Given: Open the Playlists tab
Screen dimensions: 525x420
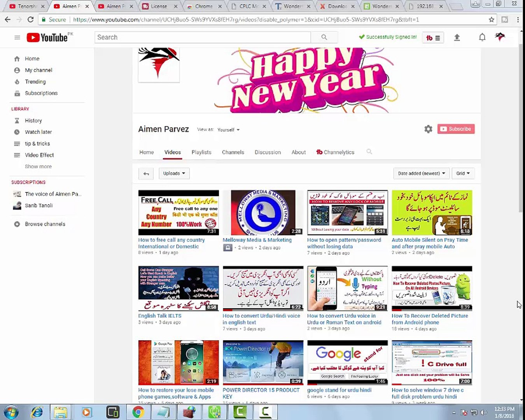Looking at the screenshot, I should tap(201, 152).
